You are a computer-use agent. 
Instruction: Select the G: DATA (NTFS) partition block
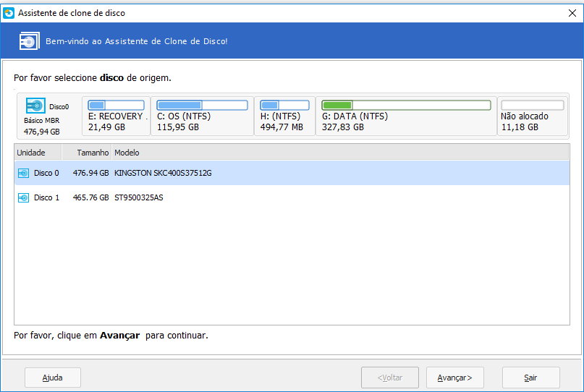pyautogui.click(x=407, y=116)
